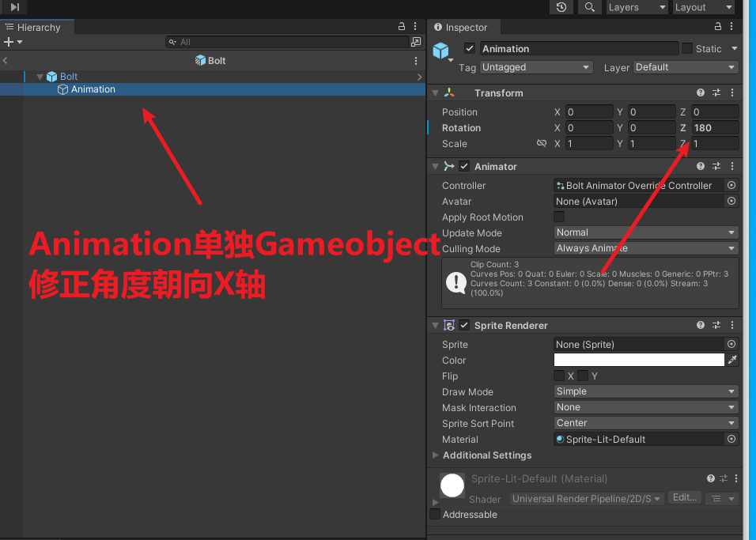Open the Avatar object picker circle
The image size is (756, 540).
[x=731, y=201]
